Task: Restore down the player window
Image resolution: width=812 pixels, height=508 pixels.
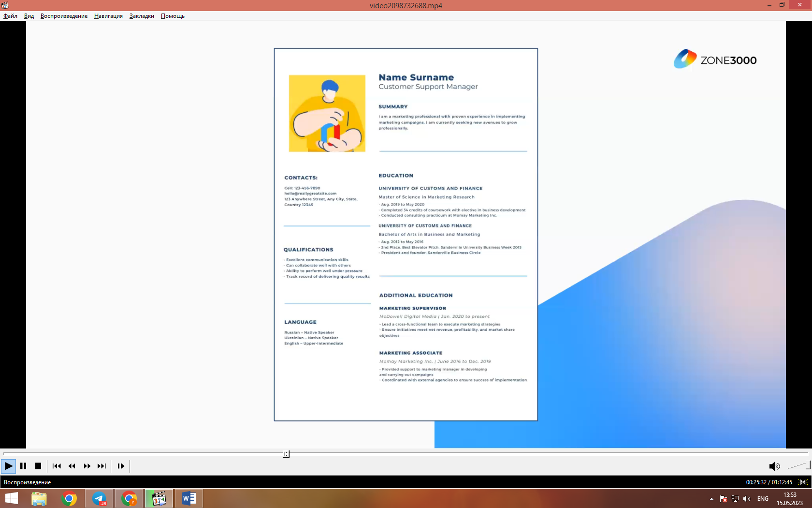Action: tap(782, 5)
